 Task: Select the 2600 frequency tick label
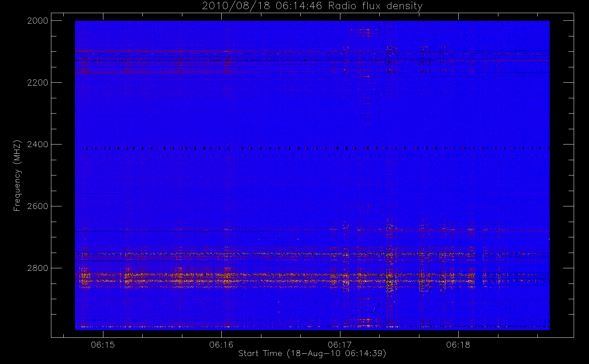38,206
